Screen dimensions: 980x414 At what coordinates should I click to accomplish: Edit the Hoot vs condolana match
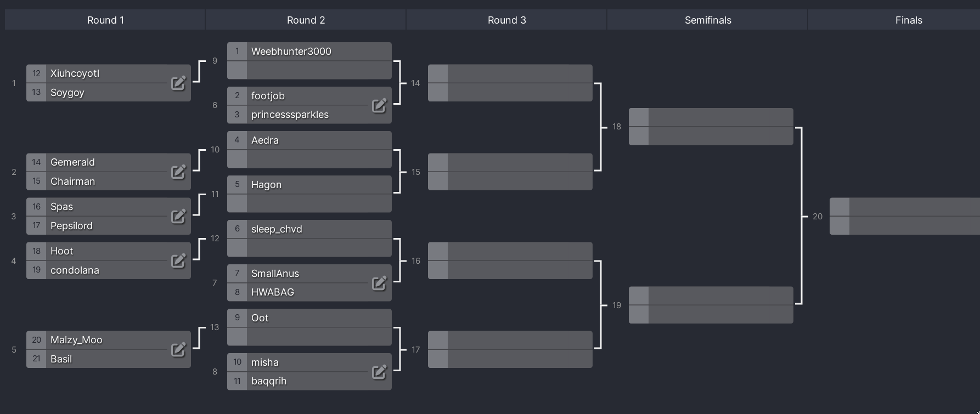tap(178, 261)
